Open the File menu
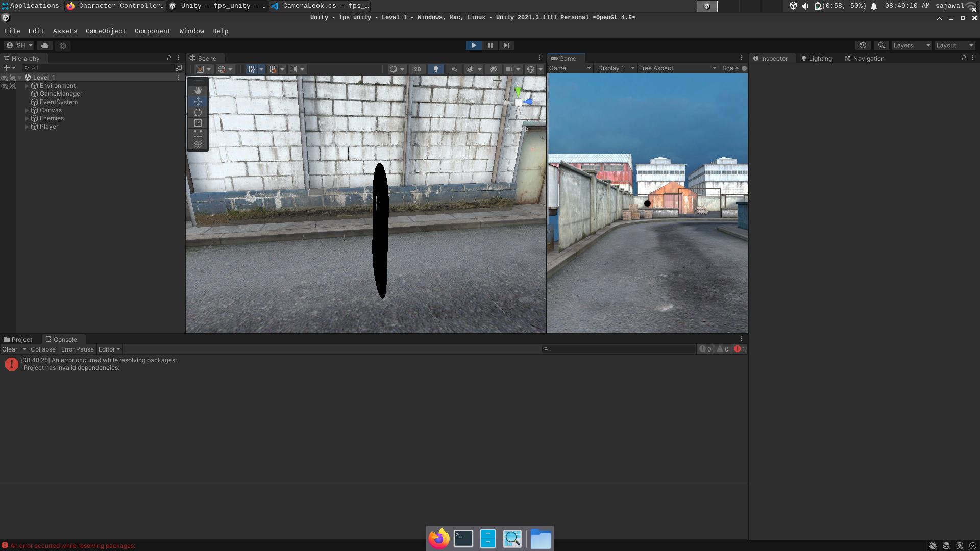This screenshot has height=551, width=980. coord(12,31)
